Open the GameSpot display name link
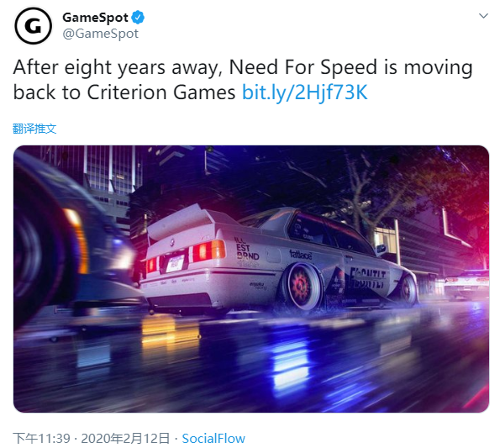This screenshot has width=500, height=448. pyautogui.click(x=95, y=18)
